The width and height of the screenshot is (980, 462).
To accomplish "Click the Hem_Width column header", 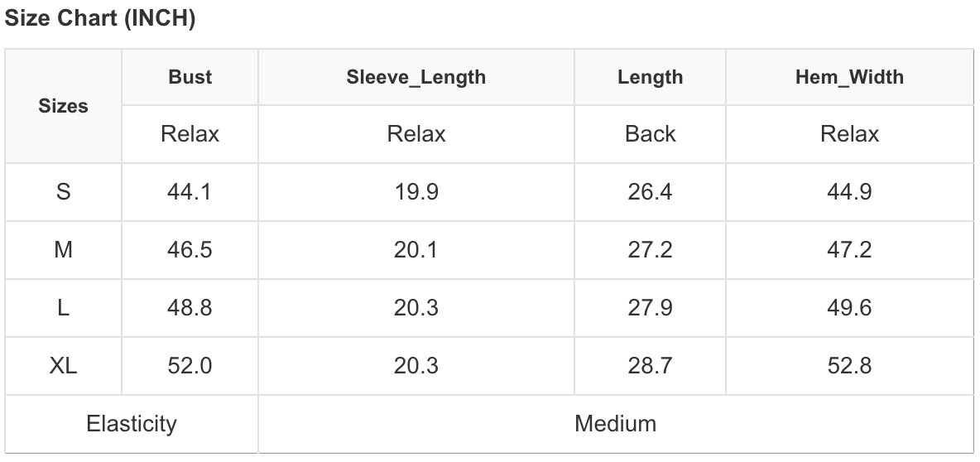I will point(849,77).
